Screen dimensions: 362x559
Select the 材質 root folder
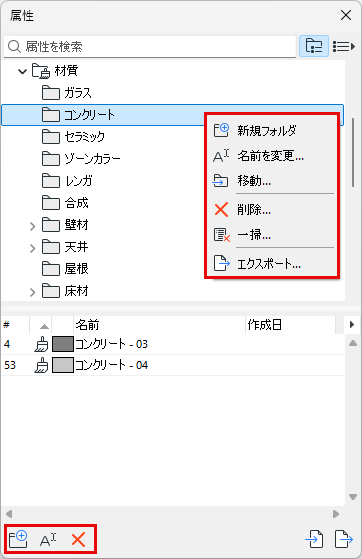coord(55,71)
